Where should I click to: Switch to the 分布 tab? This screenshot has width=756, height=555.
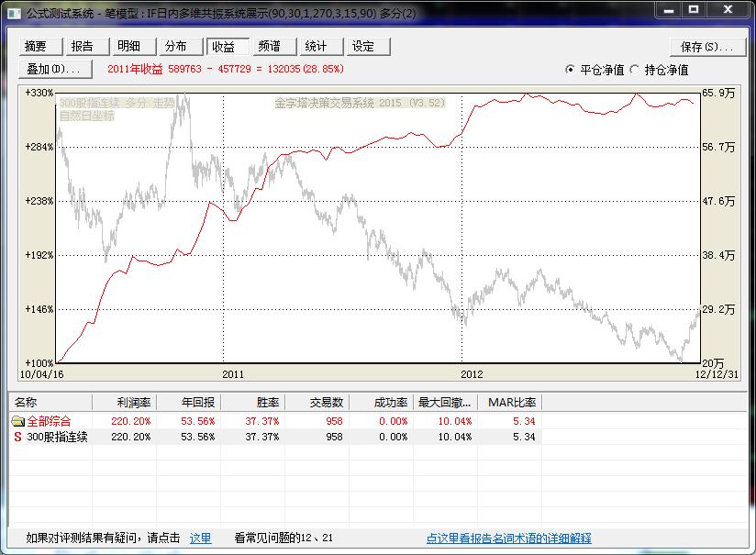tap(181, 46)
